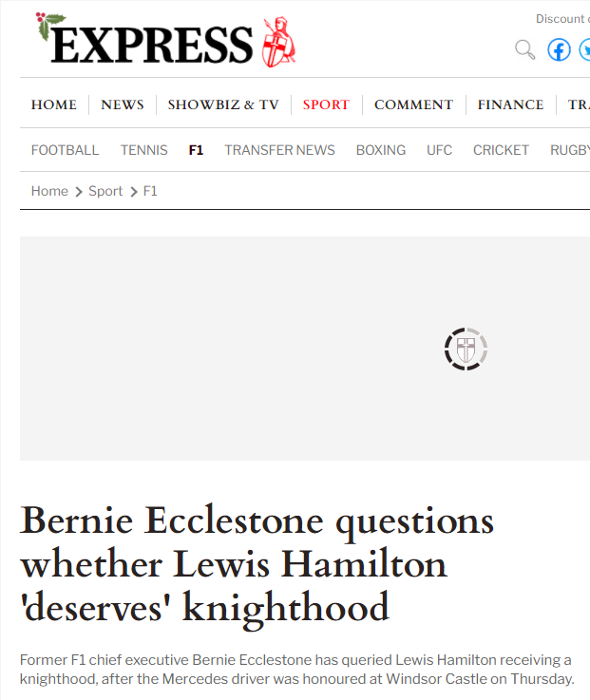Click the crusader knight emblem
The image size is (590, 700).
coord(279,42)
